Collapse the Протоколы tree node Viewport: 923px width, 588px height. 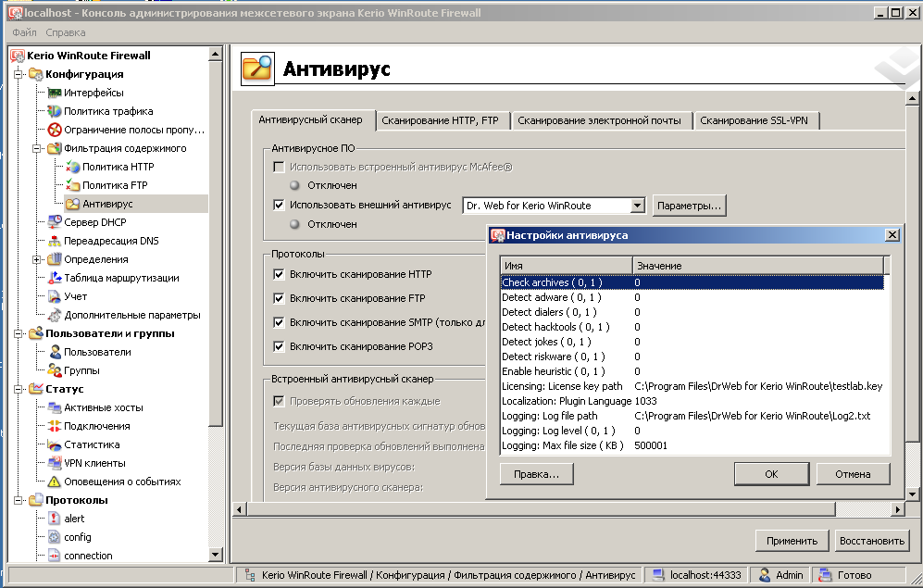(19, 500)
